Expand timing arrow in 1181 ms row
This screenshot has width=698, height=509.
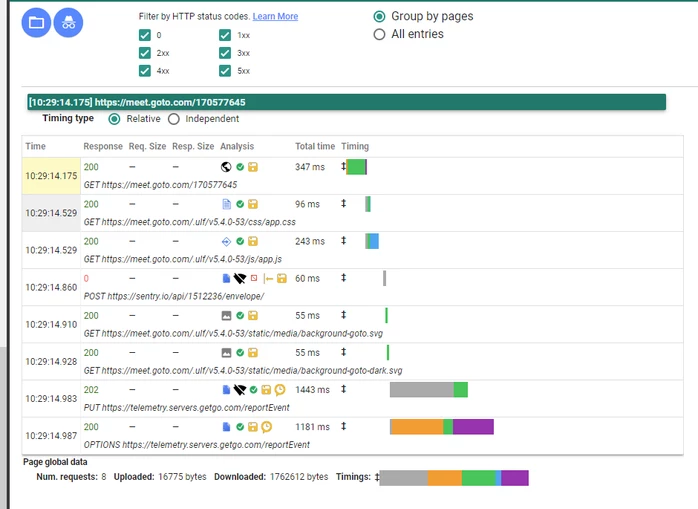point(343,426)
